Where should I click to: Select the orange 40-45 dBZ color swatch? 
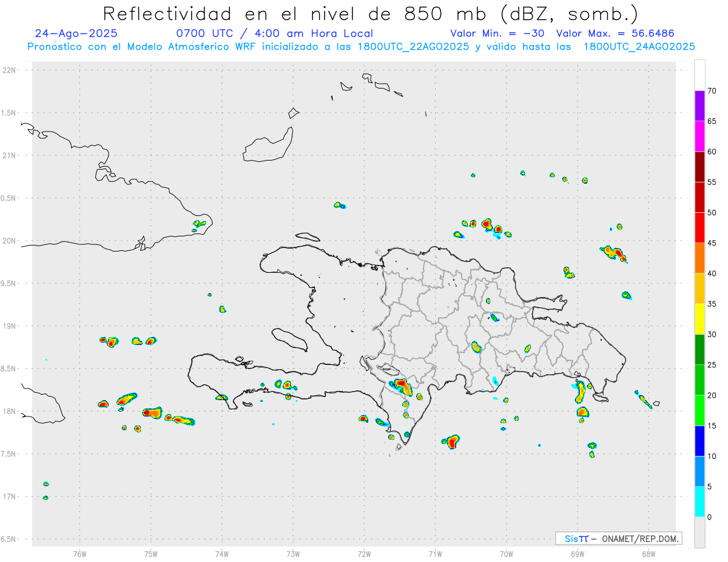[699, 258]
